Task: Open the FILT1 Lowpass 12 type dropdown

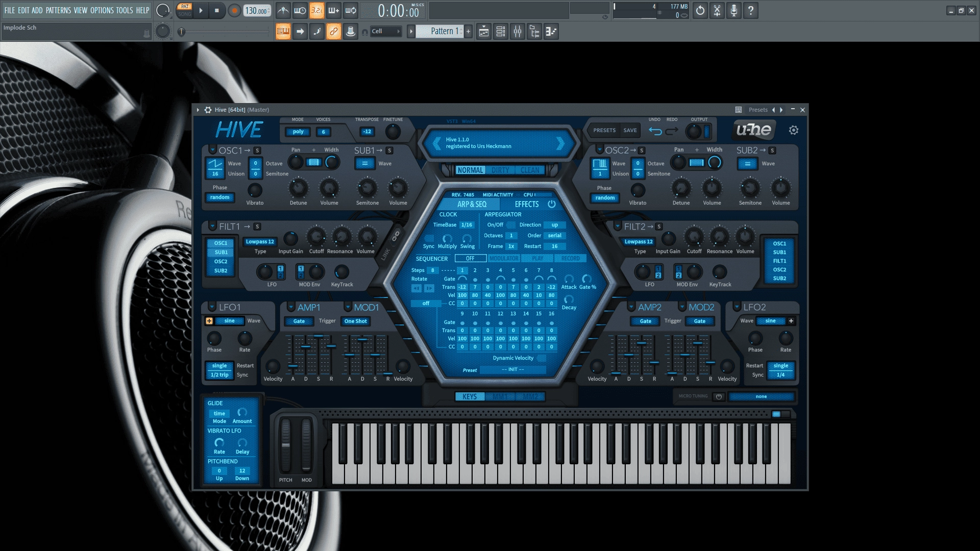Action: point(260,242)
